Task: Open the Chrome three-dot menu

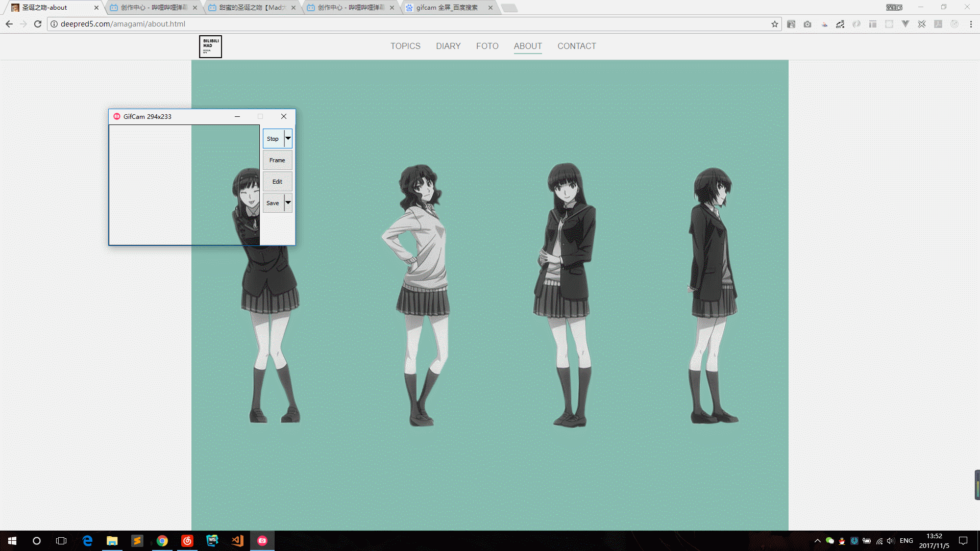Action: point(971,24)
